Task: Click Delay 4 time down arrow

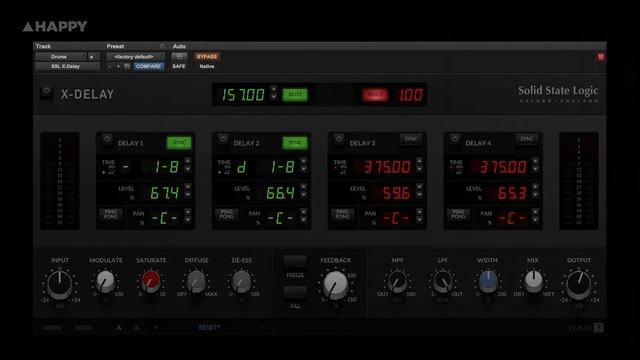Action: (x=536, y=169)
